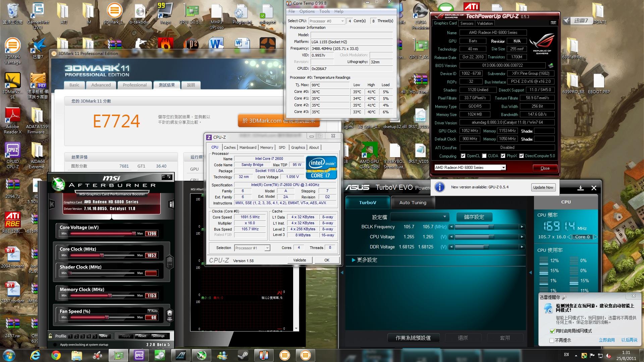Toggle Apply overclocking at system startup

click(x=55, y=345)
